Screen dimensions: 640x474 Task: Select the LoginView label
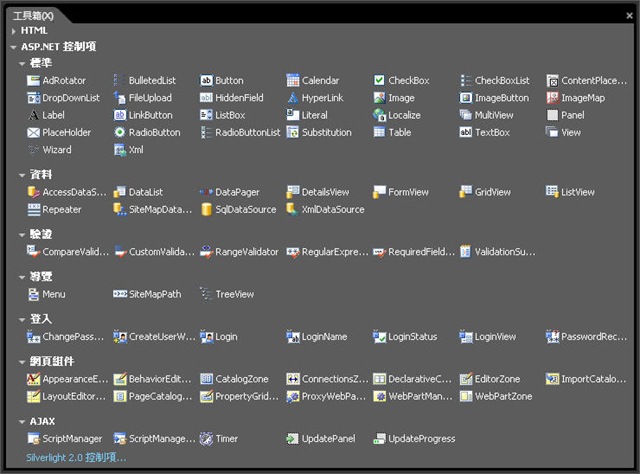click(x=496, y=337)
